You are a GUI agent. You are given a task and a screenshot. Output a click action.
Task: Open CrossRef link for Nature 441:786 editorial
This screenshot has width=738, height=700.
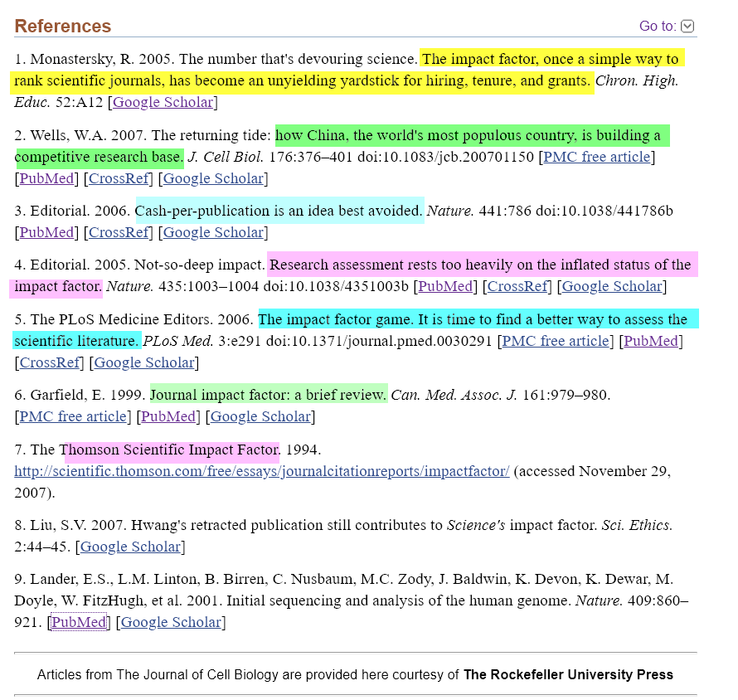[x=119, y=232]
